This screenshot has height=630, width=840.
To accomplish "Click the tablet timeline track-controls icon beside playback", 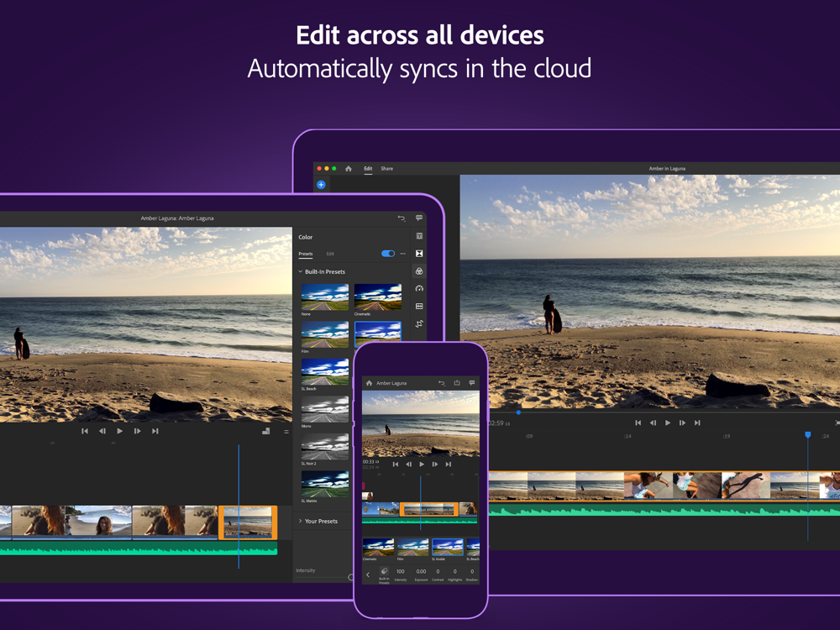I will coord(265,431).
